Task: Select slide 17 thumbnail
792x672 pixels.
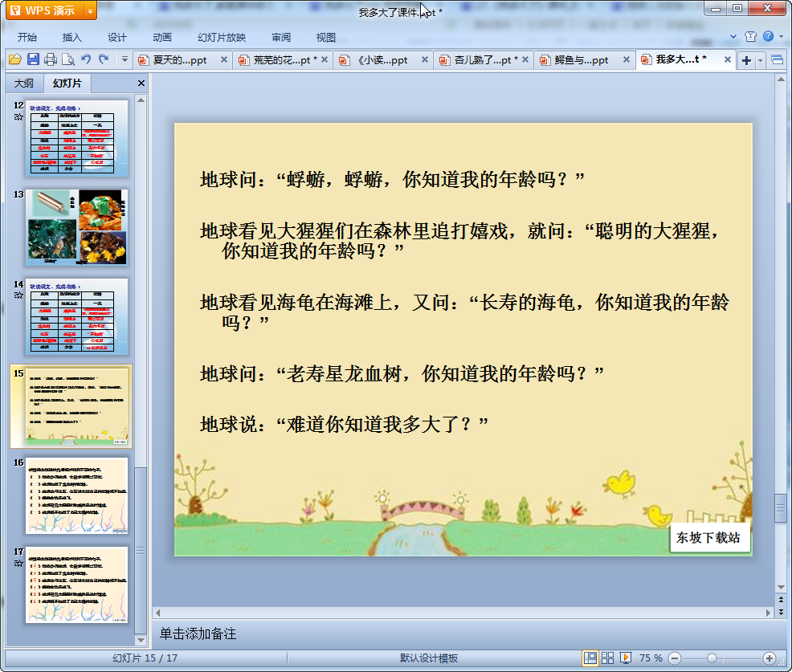Action: click(77, 584)
